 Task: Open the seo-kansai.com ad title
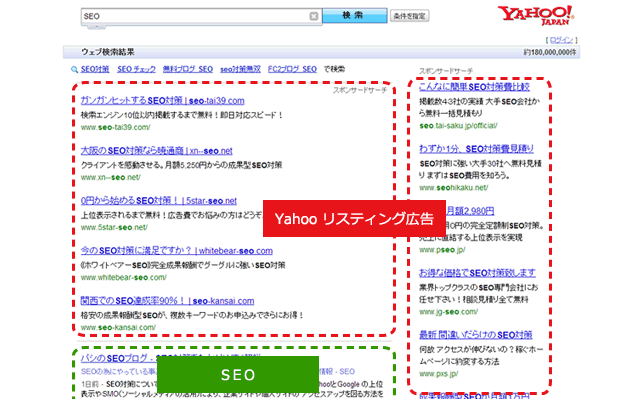coord(167,301)
